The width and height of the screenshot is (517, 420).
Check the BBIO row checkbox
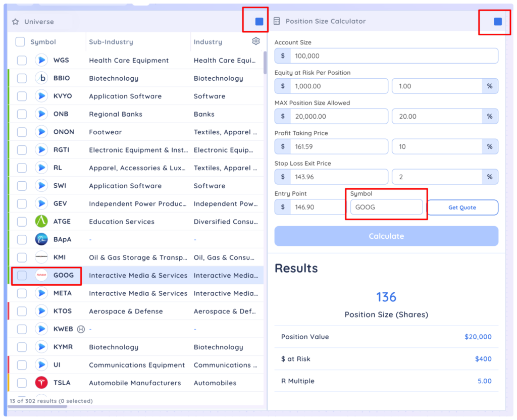(x=22, y=78)
